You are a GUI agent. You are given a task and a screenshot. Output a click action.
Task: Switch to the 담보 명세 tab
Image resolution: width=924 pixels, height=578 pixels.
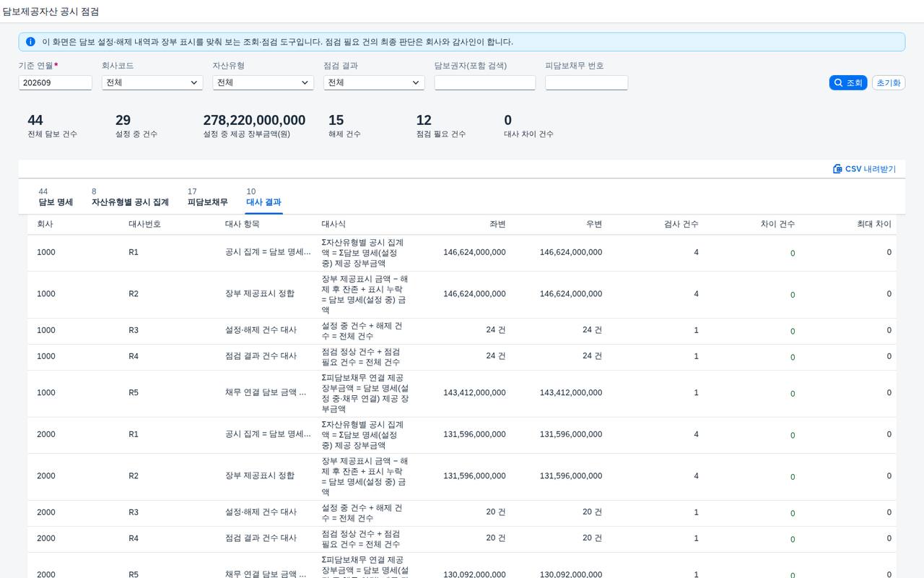(x=56, y=197)
